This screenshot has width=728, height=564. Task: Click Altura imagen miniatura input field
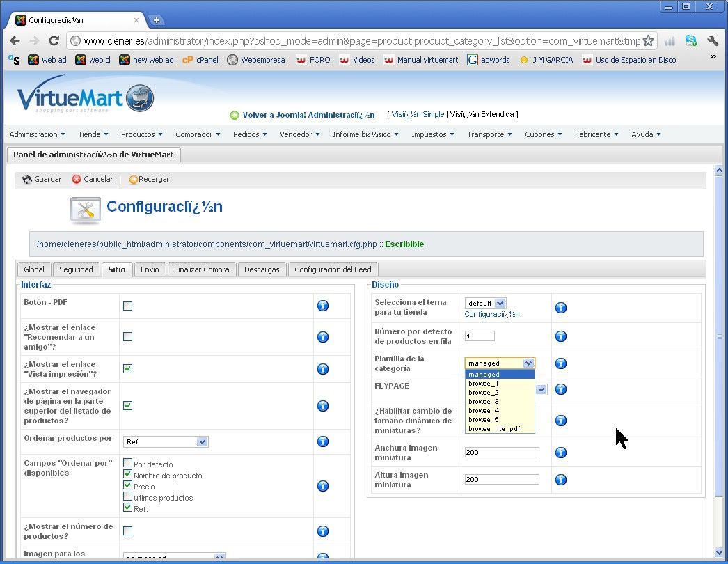tap(502, 479)
